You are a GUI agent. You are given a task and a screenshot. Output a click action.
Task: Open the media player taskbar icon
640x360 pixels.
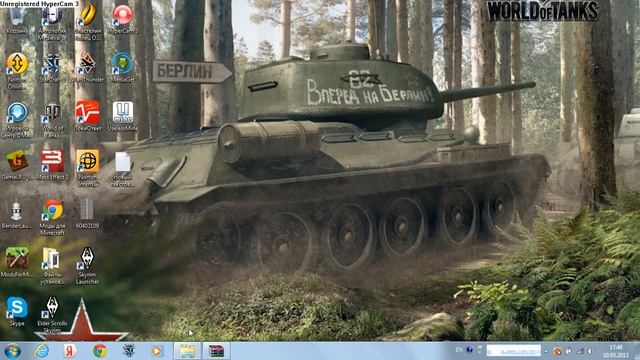(157, 351)
